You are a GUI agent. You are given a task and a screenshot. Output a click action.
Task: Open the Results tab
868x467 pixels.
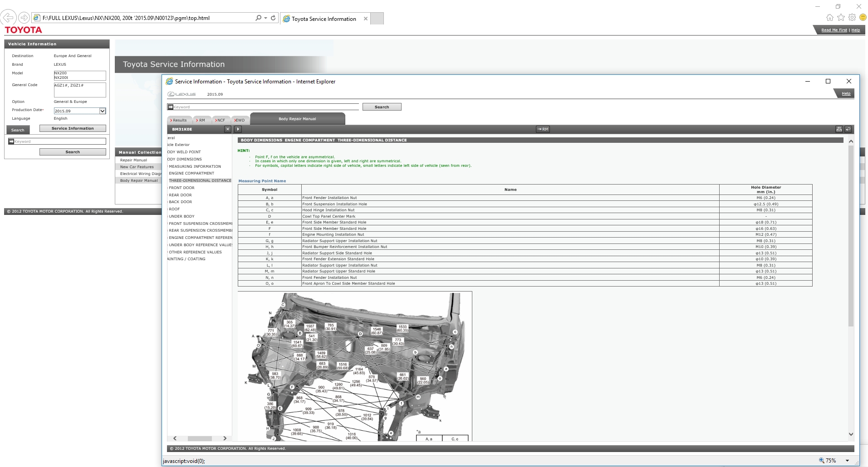pyautogui.click(x=179, y=120)
